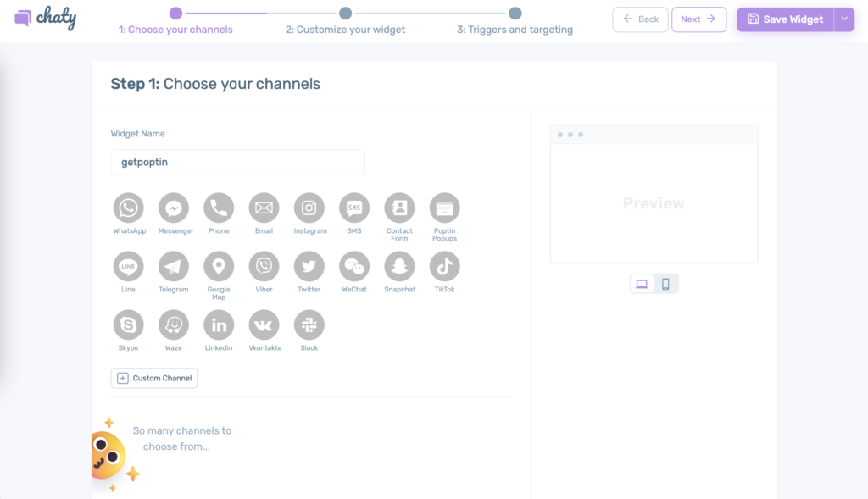Select the Google Map channel

click(x=219, y=267)
